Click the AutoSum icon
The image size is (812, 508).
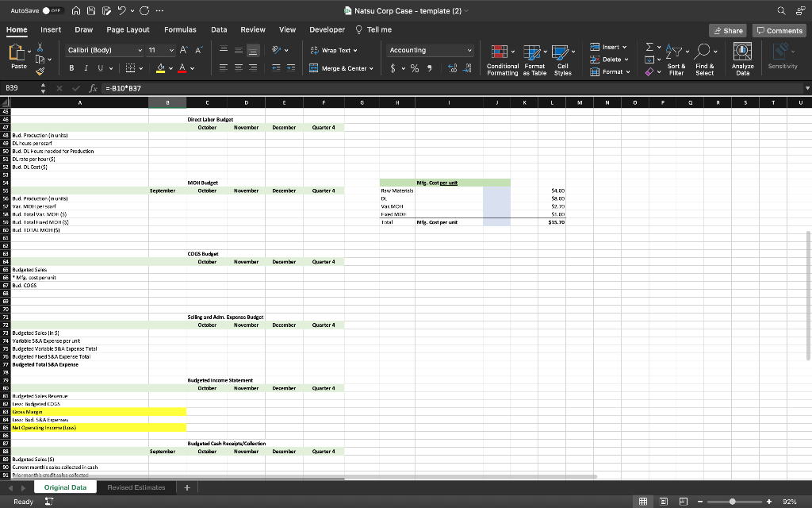(649, 46)
